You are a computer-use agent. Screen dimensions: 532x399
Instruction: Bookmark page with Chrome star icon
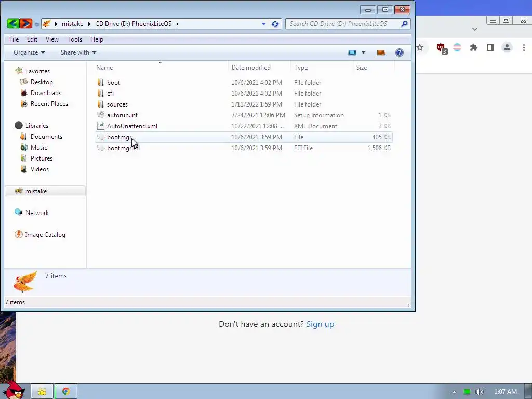point(420,47)
